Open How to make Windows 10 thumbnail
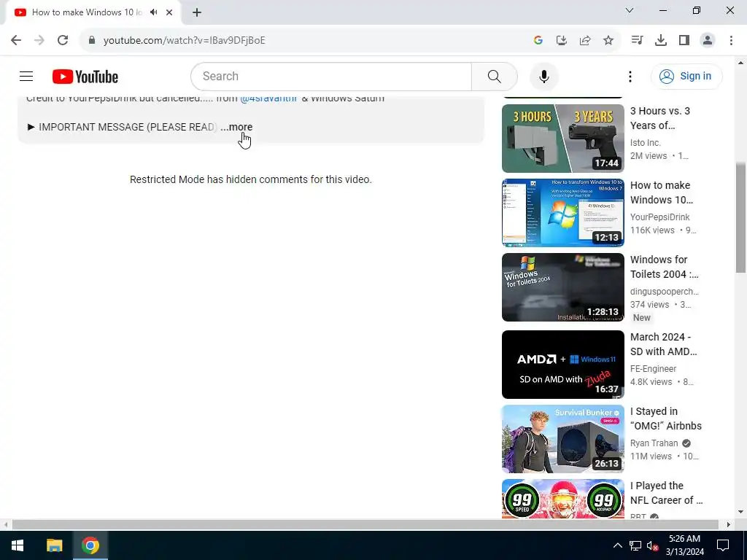This screenshot has width=747, height=560. [562, 213]
